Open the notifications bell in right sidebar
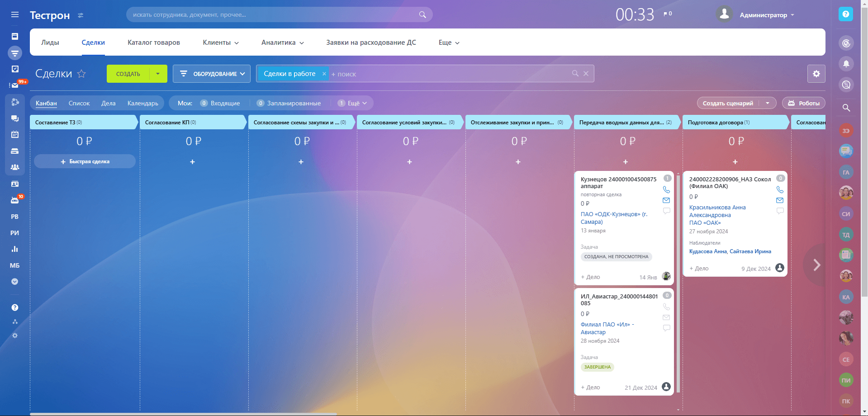Viewport: 868px width, 416px height. (846, 64)
